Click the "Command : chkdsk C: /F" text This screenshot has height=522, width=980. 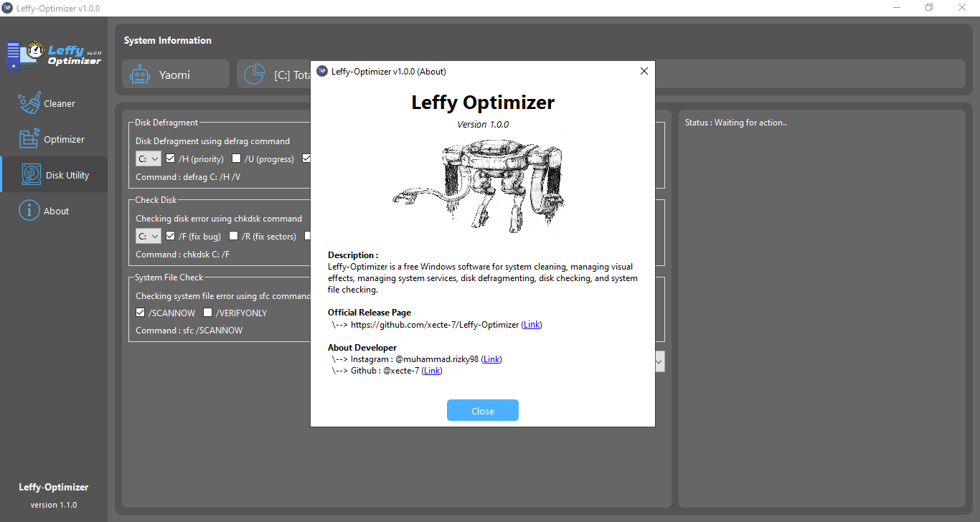point(183,255)
